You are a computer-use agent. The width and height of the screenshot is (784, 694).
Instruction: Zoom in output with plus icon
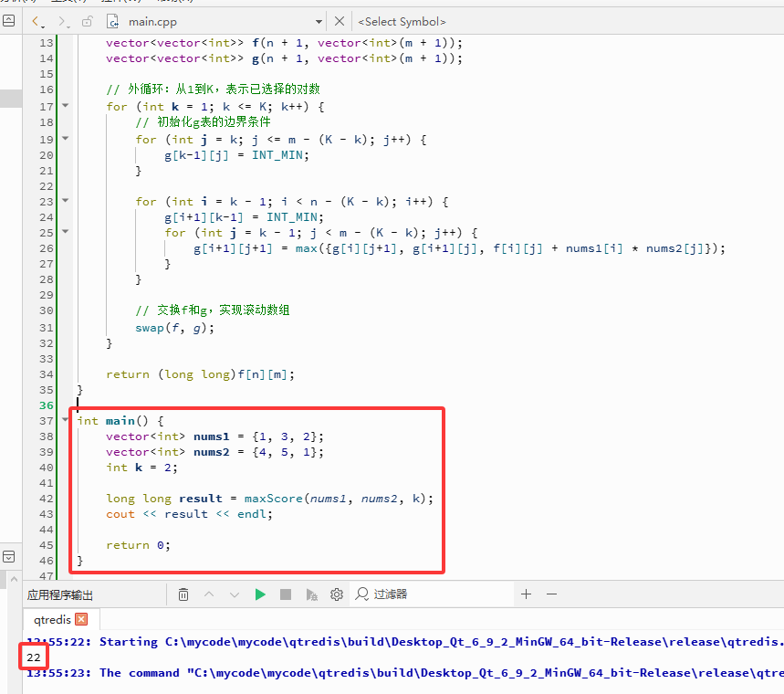(x=526, y=594)
